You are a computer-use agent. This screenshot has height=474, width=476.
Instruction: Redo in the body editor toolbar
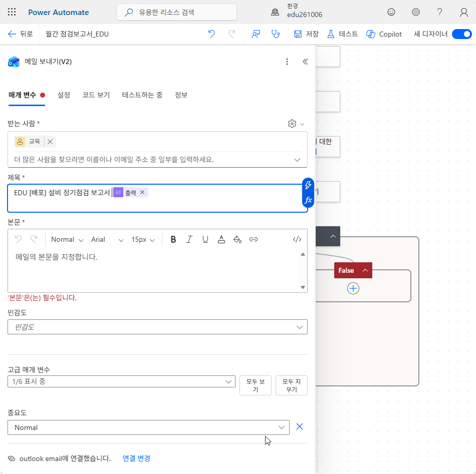tap(34, 239)
